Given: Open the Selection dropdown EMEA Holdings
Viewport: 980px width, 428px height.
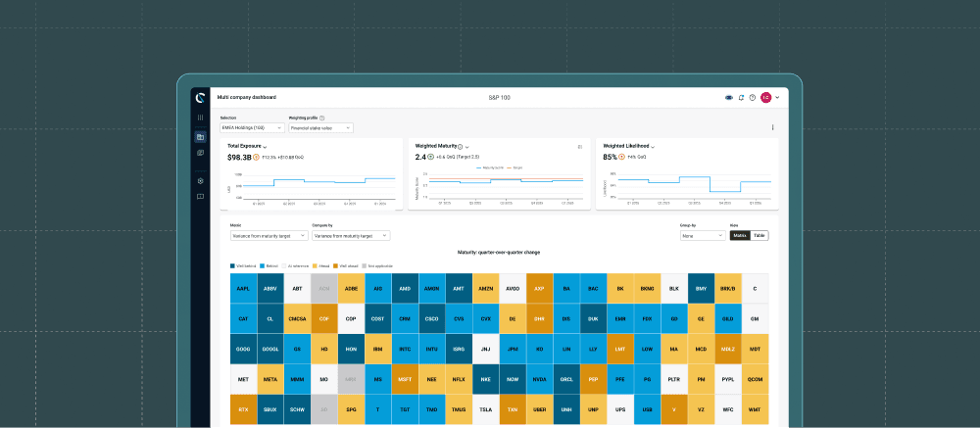Looking at the screenshot, I should [253, 128].
